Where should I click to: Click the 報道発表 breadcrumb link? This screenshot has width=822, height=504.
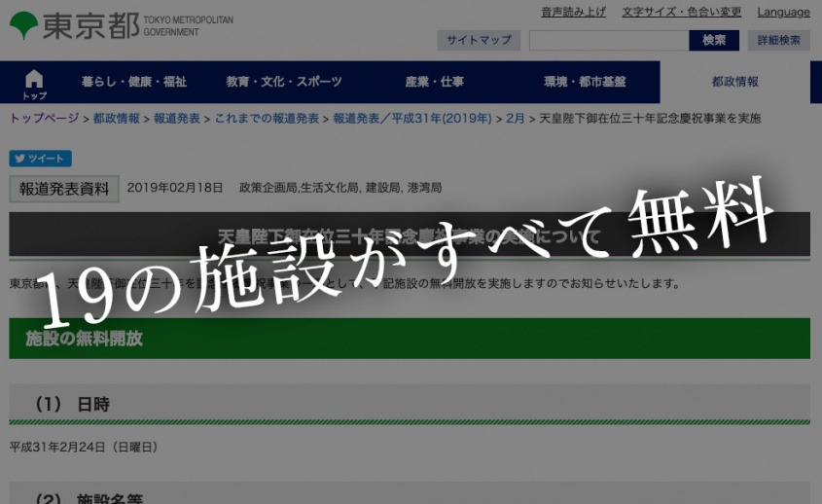click(x=177, y=119)
